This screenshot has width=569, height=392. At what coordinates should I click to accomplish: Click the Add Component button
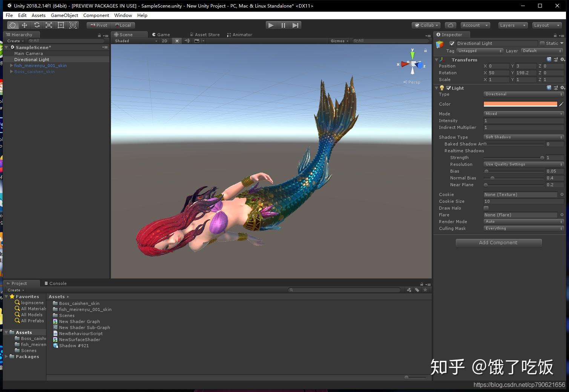coord(498,242)
